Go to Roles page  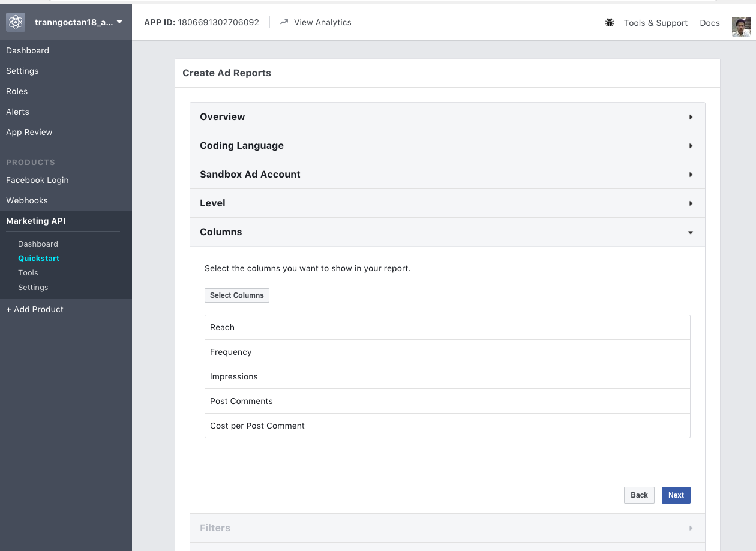[17, 91]
